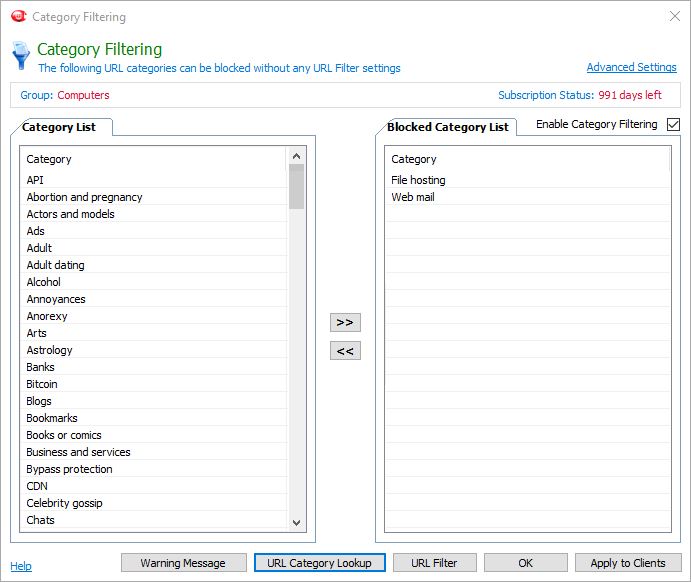Click the Warning Message button
Image resolution: width=691 pixels, height=582 pixels.
pos(182,563)
